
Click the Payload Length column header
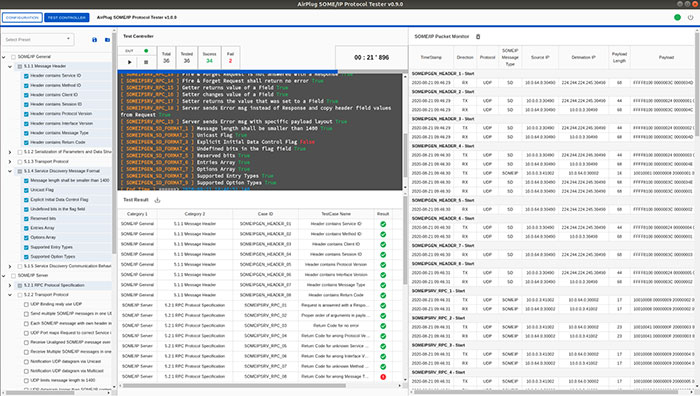(x=619, y=57)
